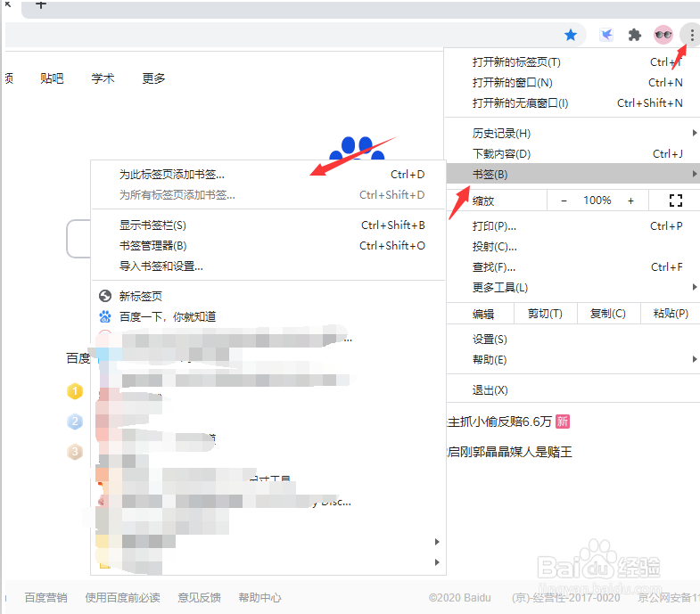Click 粘贴(P) in the edit row
The height and width of the screenshot is (614, 700).
(x=671, y=314)
